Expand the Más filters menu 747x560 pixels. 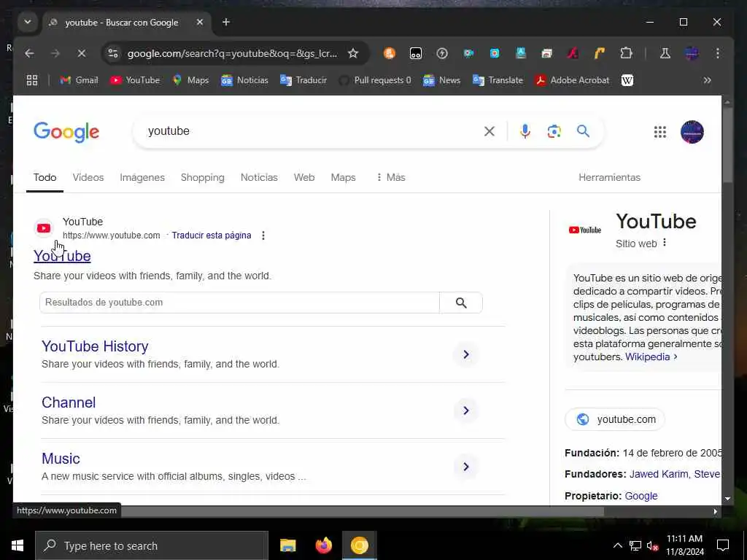[x=391, y=177]
